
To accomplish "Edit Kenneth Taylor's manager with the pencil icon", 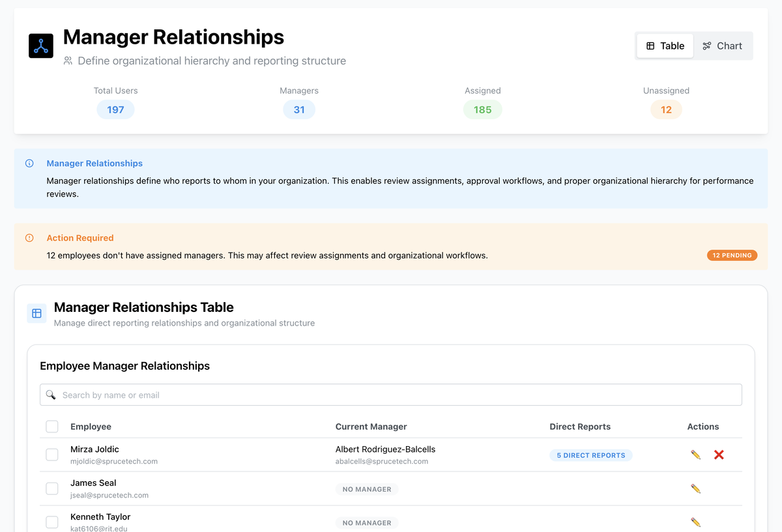I will click(695, 522).
